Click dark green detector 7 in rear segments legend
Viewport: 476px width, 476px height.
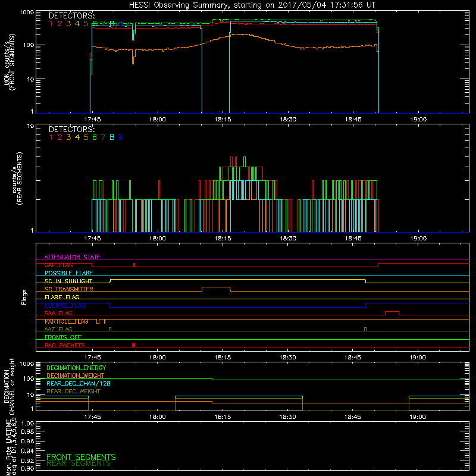103,137
